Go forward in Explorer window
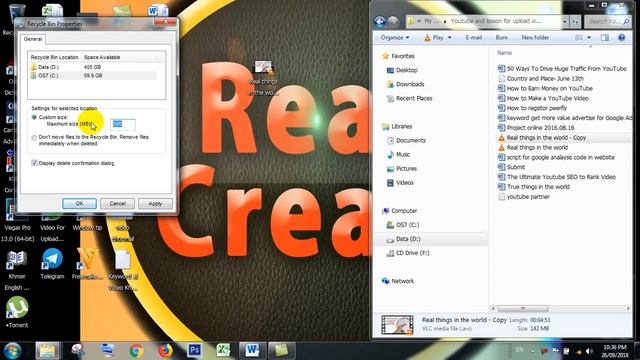Viewport: 640px width, 360px height. pos(393,21)
